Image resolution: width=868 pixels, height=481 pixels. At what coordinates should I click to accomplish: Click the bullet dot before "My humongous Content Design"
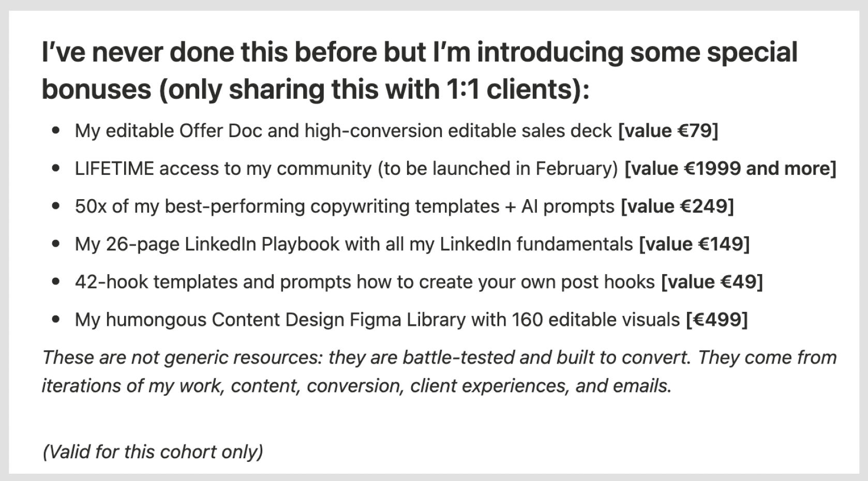point(56,320)
